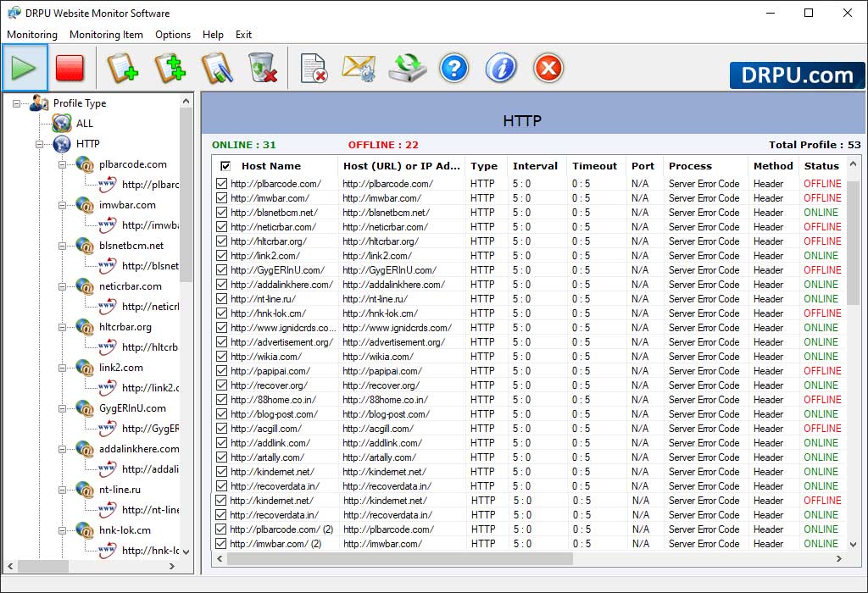Screen dimensions: 868x593
Task: Open about info blue 'i' icon
Action: pos(500,68)
